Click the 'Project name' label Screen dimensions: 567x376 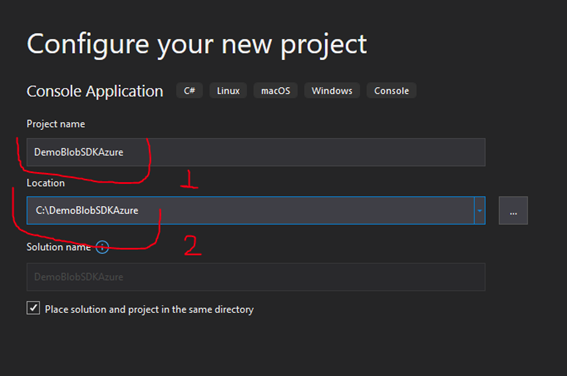(x=56, y=124)
